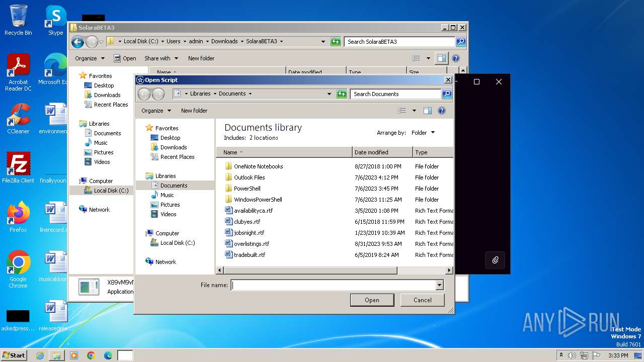Select the overlistings.rtf file
Viewport: 644px width, 362px height.
[247, 244]
